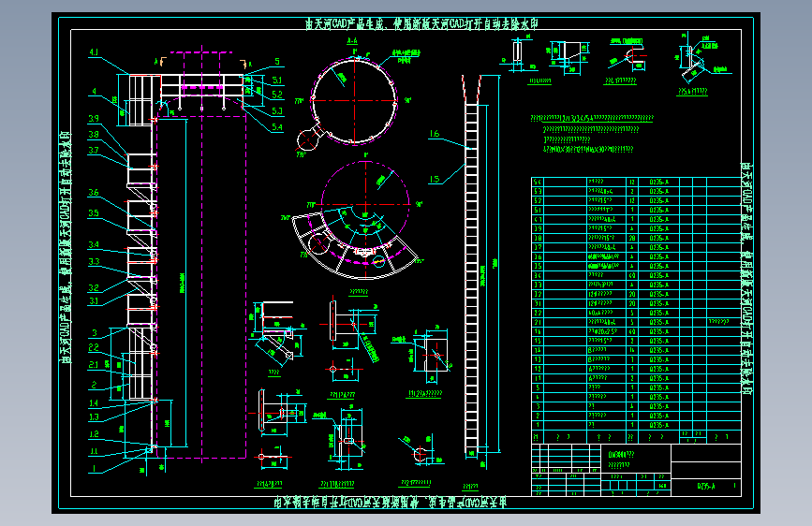Select the leader callout label 2.1
This screenshot has height=526, width=812.
click(94, 364)
